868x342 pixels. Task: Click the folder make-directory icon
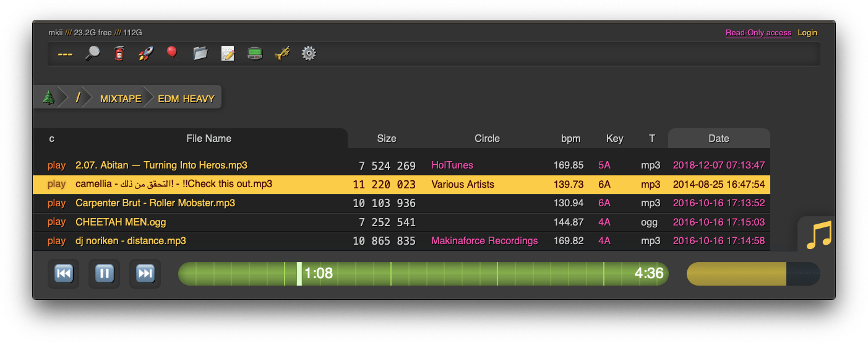point(200,53)
